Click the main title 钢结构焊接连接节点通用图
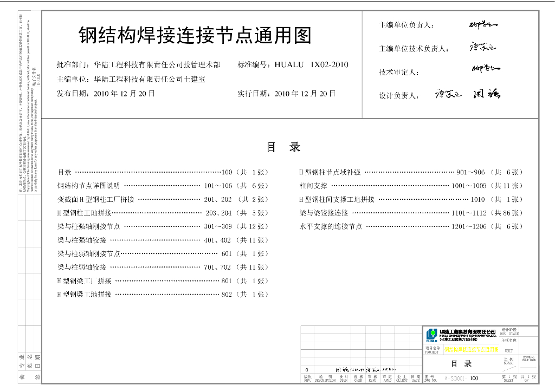The height and width of the screenshot is (392, 555). 195,36
